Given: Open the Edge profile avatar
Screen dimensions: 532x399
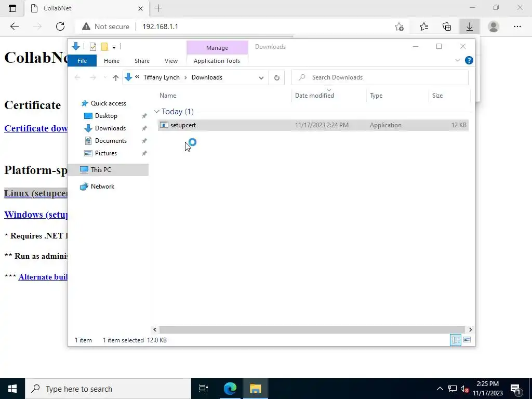Looking at the screenshot, I should 494,26.
